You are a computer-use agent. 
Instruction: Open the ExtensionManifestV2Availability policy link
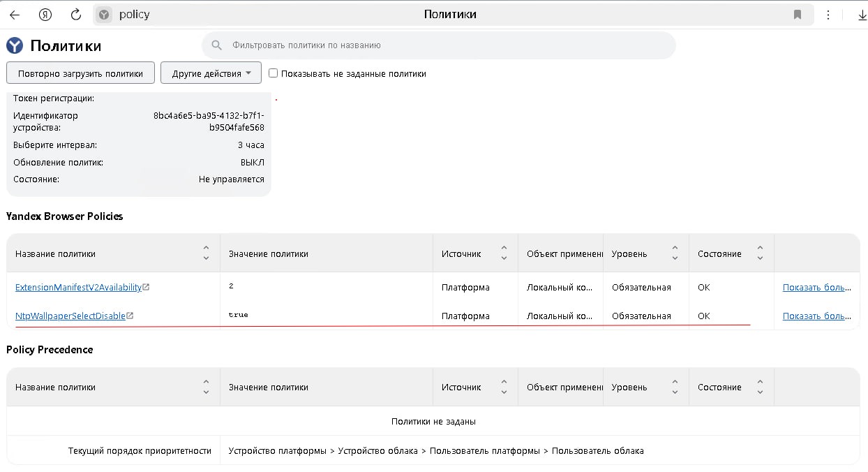78,287
